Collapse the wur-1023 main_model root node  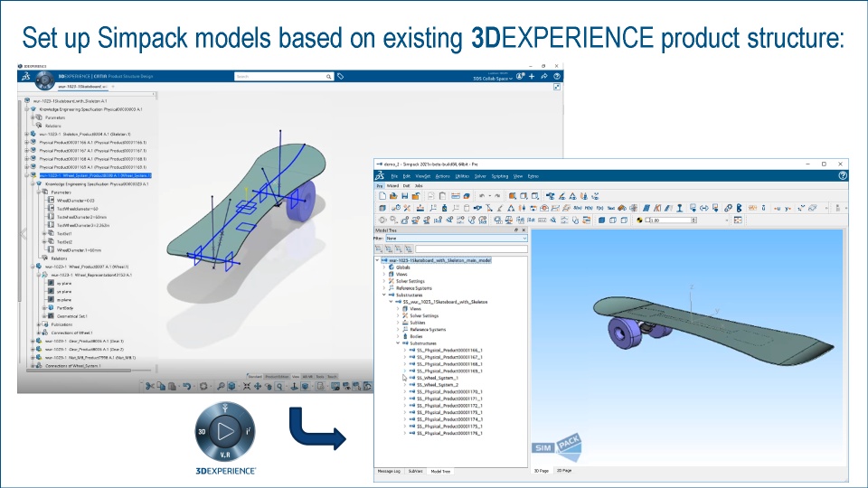pyautogui.click(x=378, y=260)
